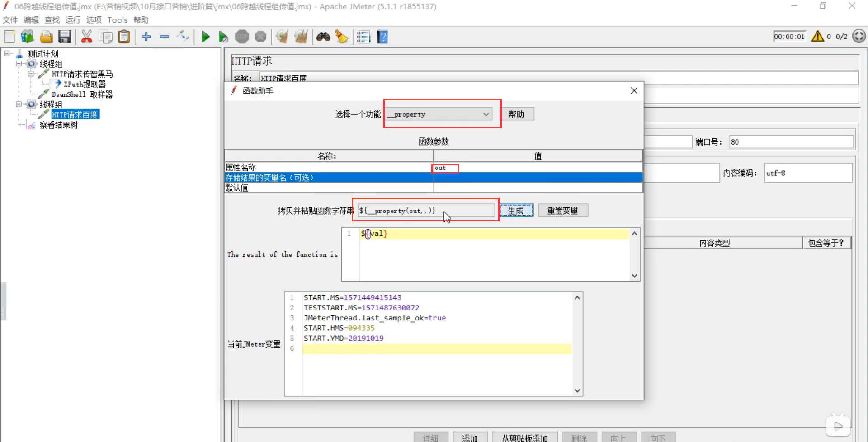Click the Shutdown test icon
The width and height of the screenshot is (868, 442).
[x=260, y=37]
